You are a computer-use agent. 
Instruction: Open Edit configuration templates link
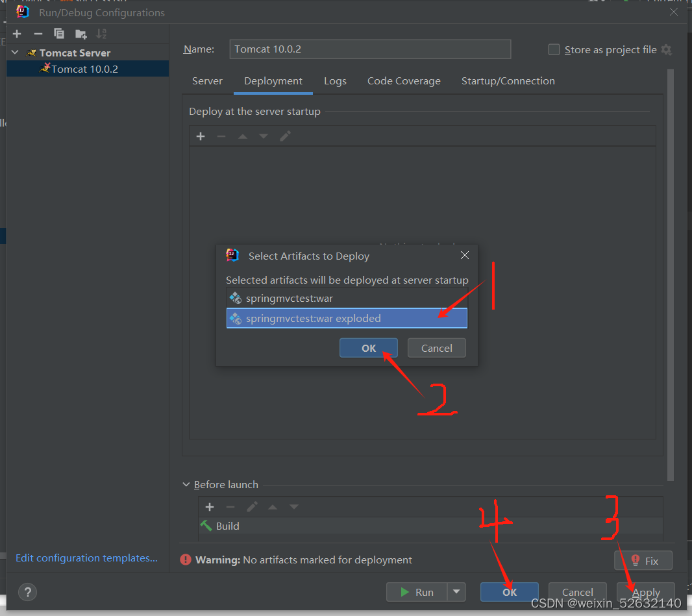click(x=86, y=558)
